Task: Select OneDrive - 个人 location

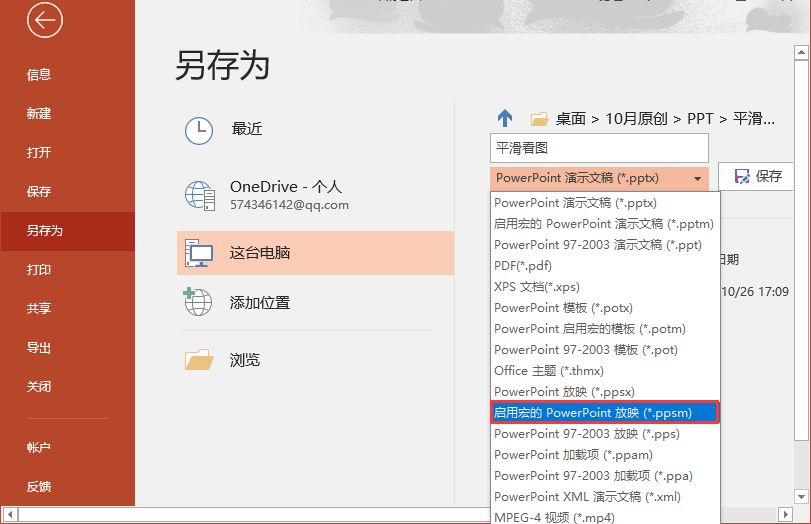Action: [316, 195]
